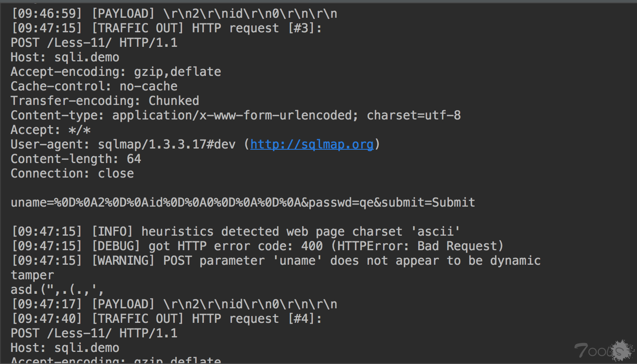Click the word tamper in the output
This screenshot has width=637, height=364.
[32, 275]
